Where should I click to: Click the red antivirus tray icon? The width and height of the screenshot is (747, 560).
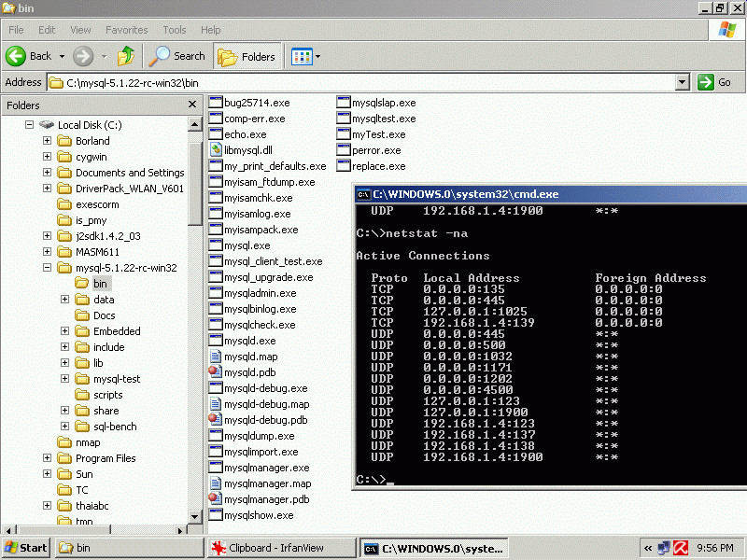tap(681, 548)
